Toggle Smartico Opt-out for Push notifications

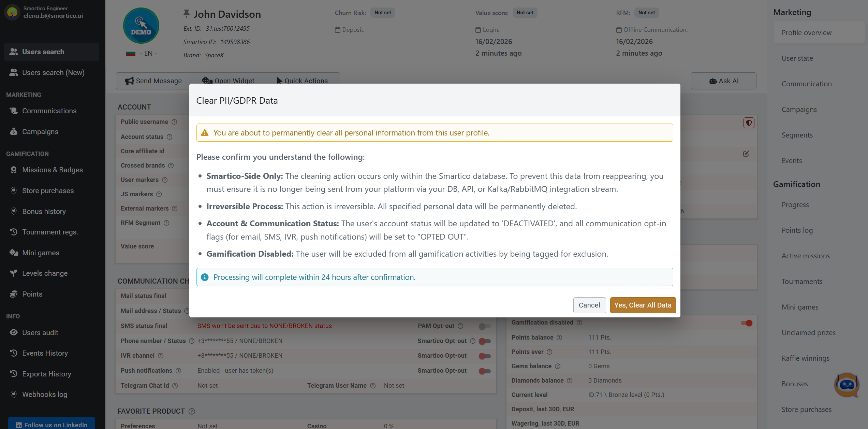(484, 371)
